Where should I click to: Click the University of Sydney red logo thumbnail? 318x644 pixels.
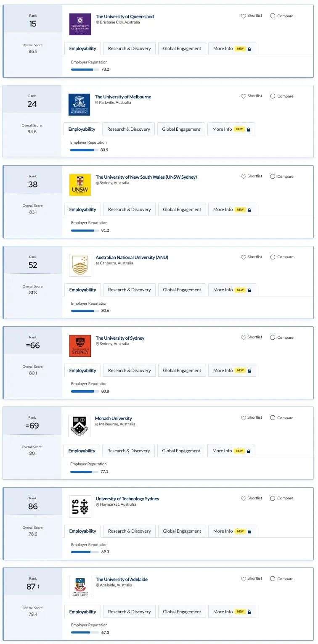pyautogui.click(x=80, y=346)
